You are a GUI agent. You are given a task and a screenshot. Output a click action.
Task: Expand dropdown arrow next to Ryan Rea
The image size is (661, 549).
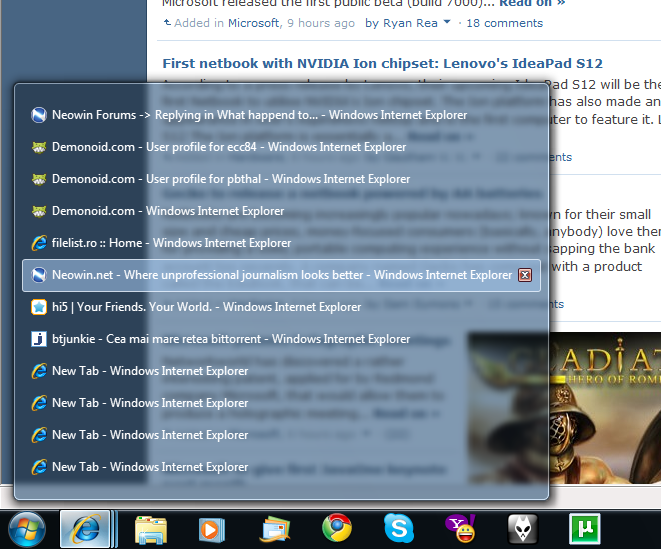coord(447,22)
